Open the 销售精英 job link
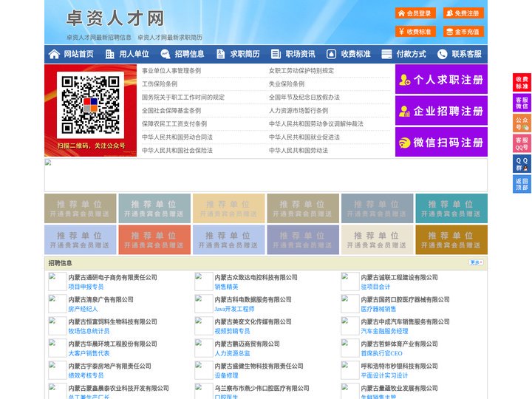Image resolution: width=532 pixels, height=399 pixels. [226, 287]
